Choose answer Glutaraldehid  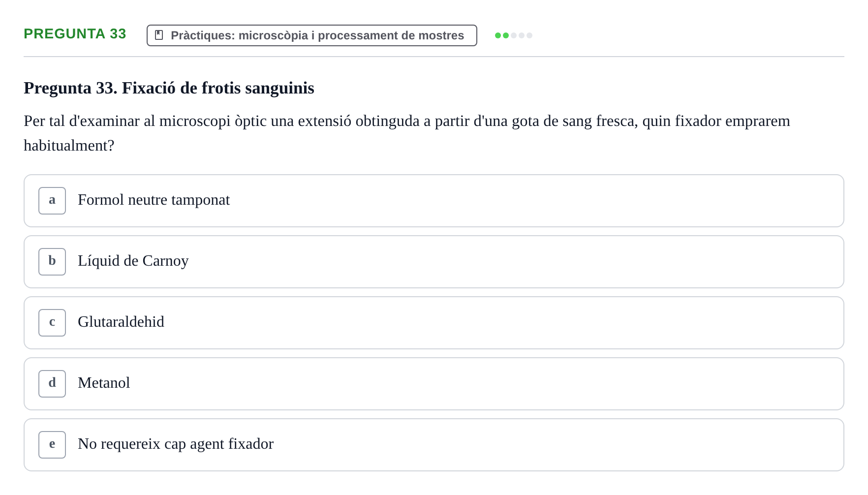(x=434, y=323)
